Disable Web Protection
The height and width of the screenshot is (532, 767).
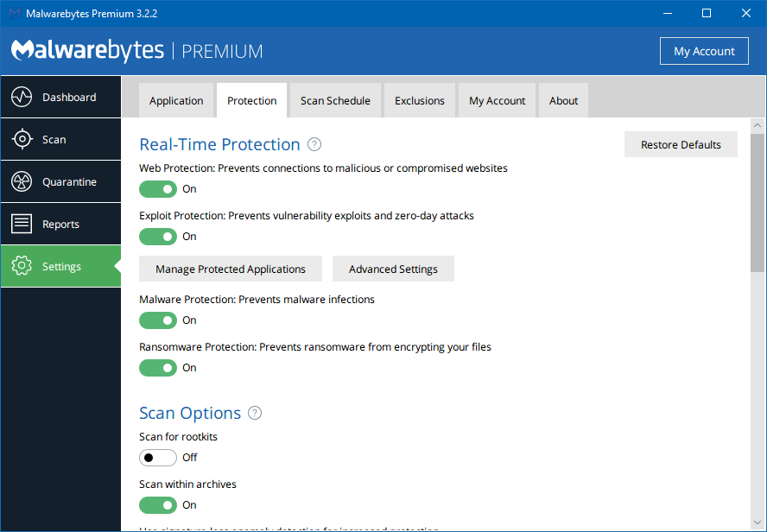[x=157, y=188]
